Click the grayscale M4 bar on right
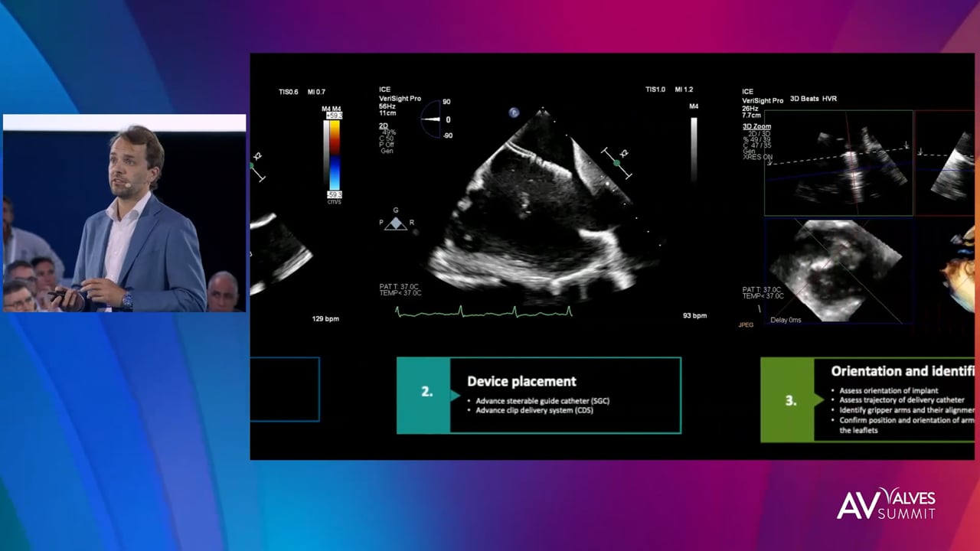Image resolution: width=980 pixels, height=551 pixels. pos(694,148)
